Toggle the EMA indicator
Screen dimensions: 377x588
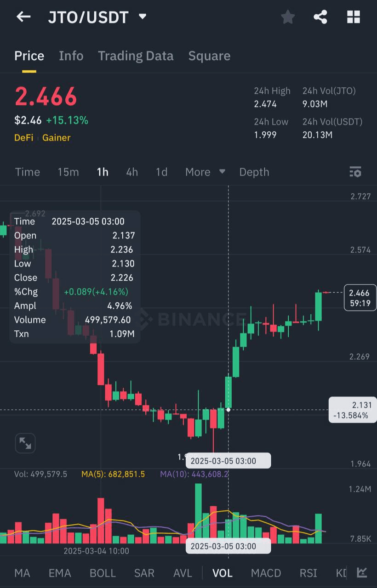click(x=60, y=573)
